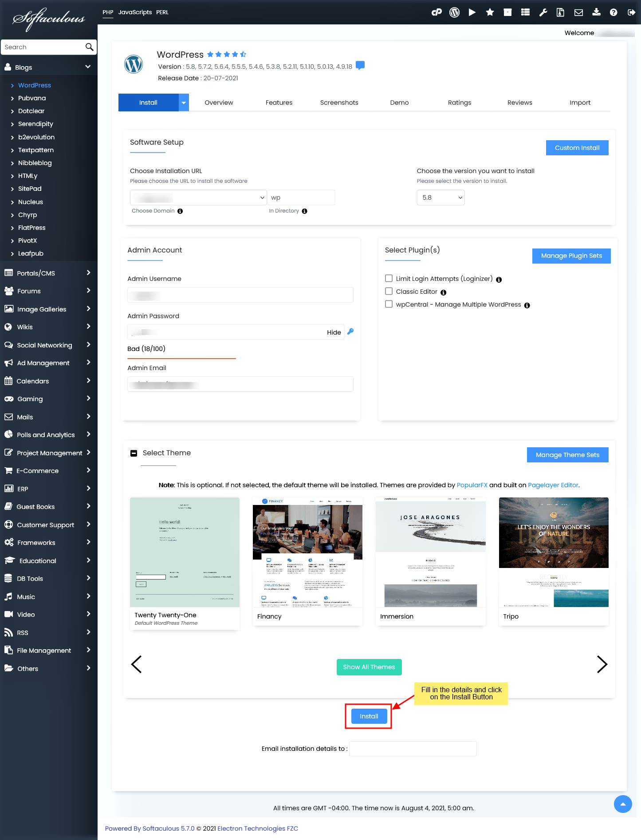Click the sync download icon

[x=596, y=12]
